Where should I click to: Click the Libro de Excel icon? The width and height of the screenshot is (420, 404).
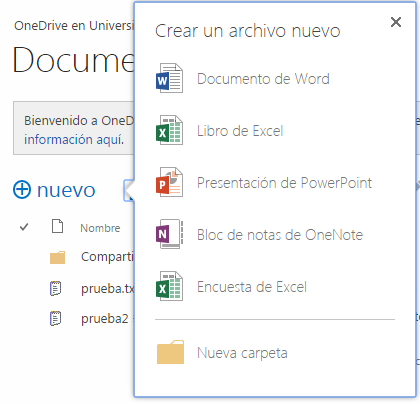point(169,130)
